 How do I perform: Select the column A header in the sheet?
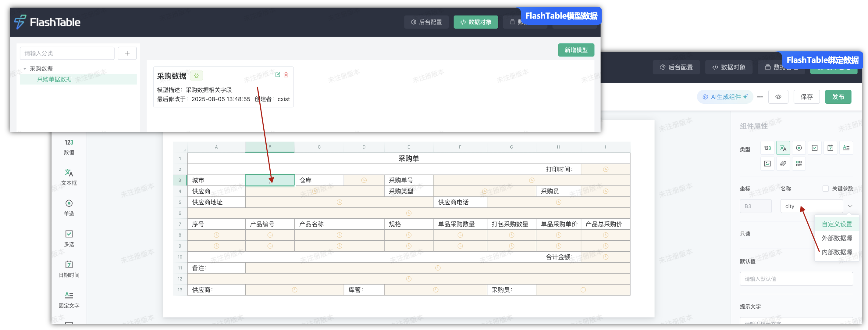pyautogui.click(x=216, y=147)
